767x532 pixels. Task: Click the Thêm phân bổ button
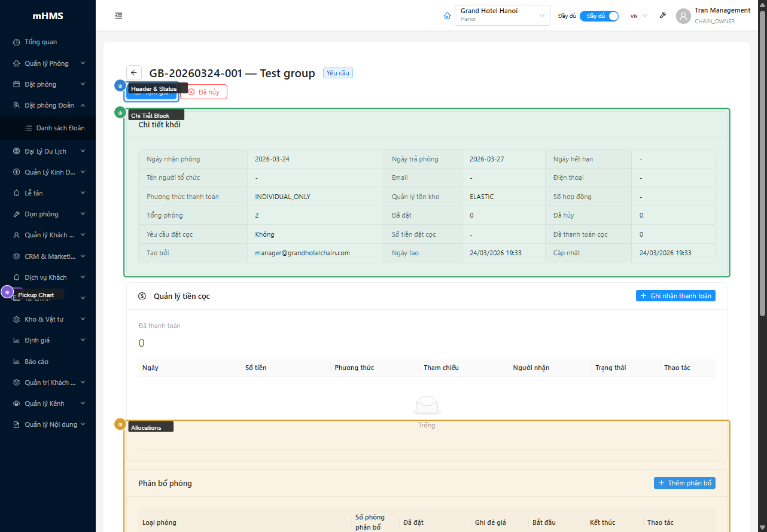point(684,482)
